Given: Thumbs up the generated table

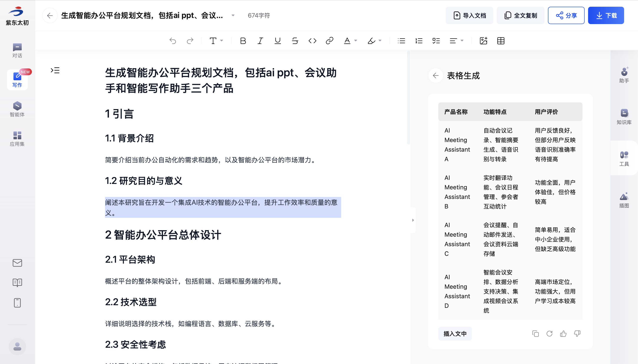Looking at the screenshot, I should [563, 333].
